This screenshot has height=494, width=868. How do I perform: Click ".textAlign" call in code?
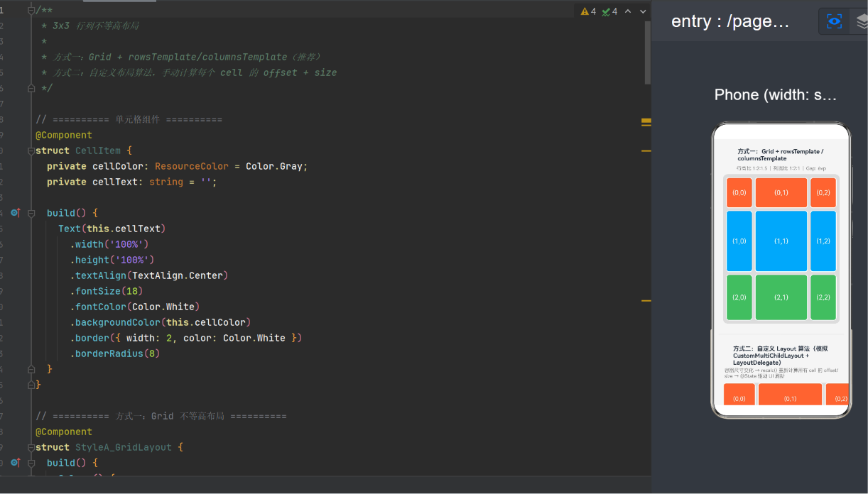pyautogui.click(x=98, y=275)
